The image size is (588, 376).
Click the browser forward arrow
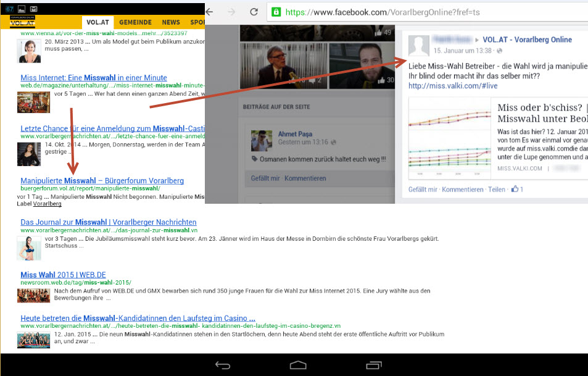[x=232, y=12]
